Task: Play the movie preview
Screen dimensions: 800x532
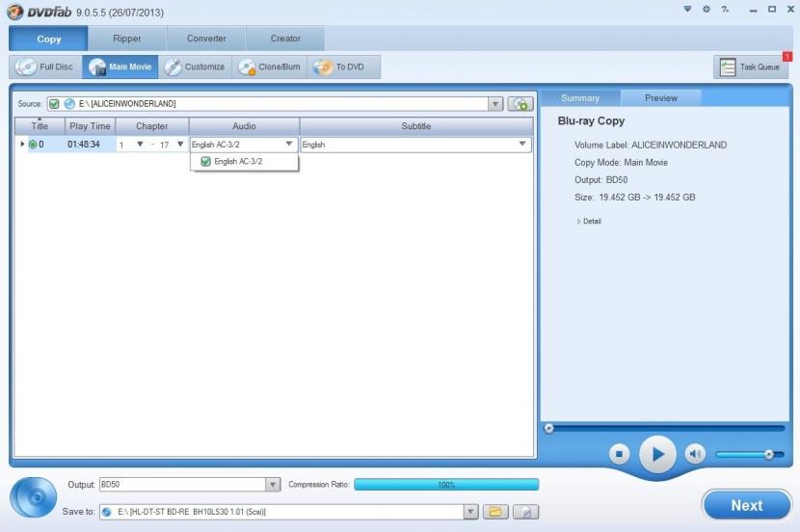Action: (657, 453)
